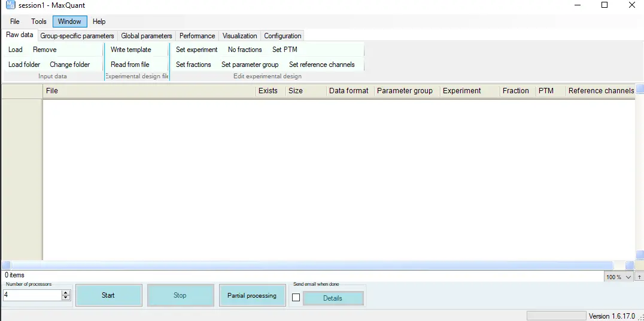Click the Experiment column header
Screen dimensions: 644x321
(x=470, y=91)
